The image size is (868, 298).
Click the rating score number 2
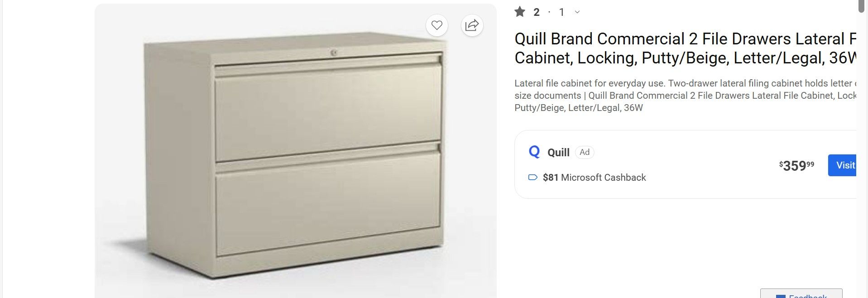pos(537,12)
